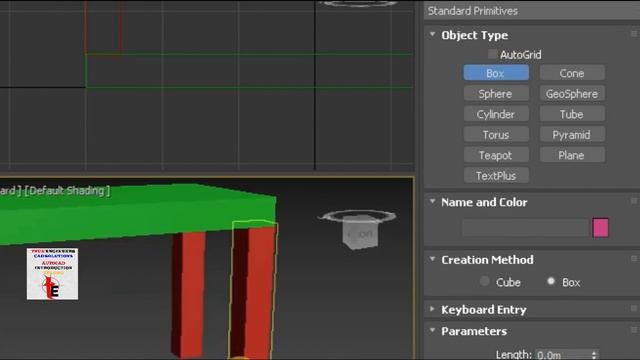Adjust the Length spinner arrows
The image size is (640, 360).
(x=594, y=355)
